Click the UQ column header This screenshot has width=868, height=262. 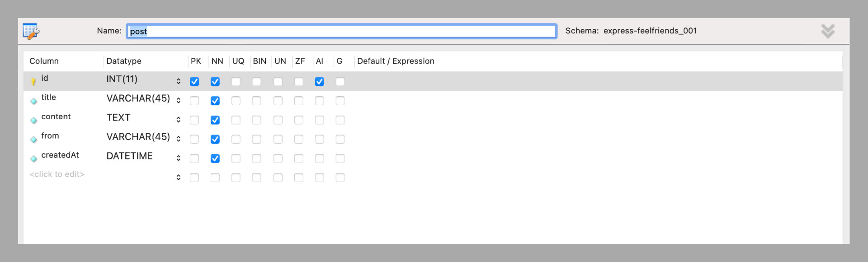click(x=238, y=61)
